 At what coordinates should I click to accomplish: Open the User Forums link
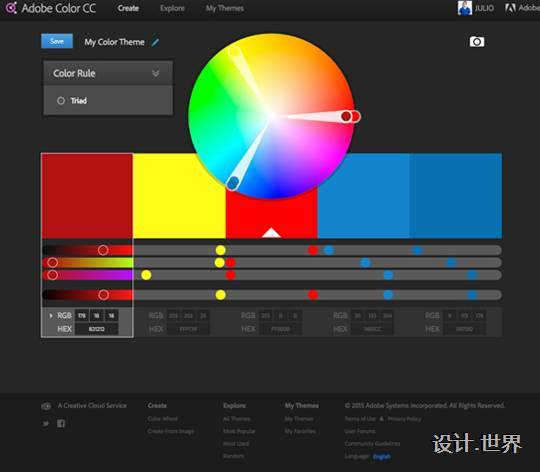360,431
